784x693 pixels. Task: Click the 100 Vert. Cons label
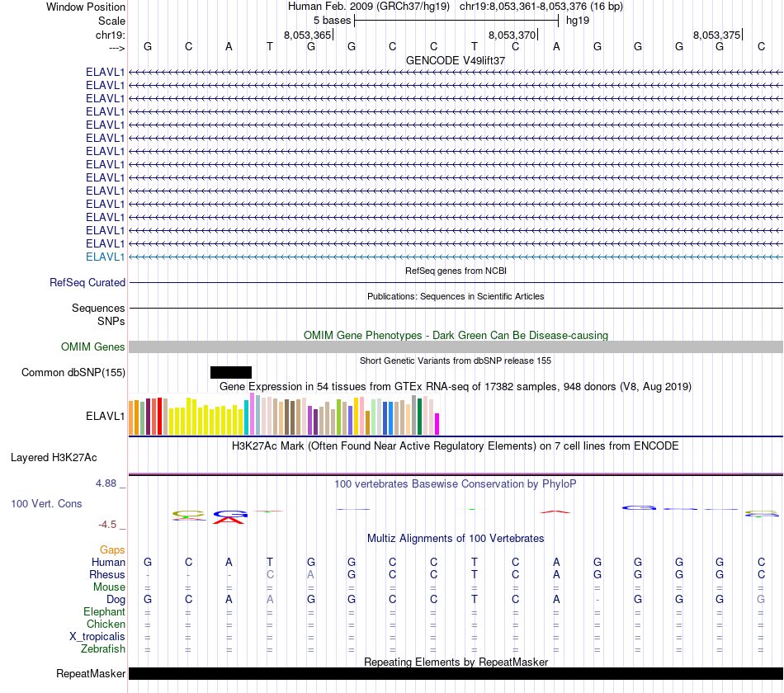coord(46,503)
